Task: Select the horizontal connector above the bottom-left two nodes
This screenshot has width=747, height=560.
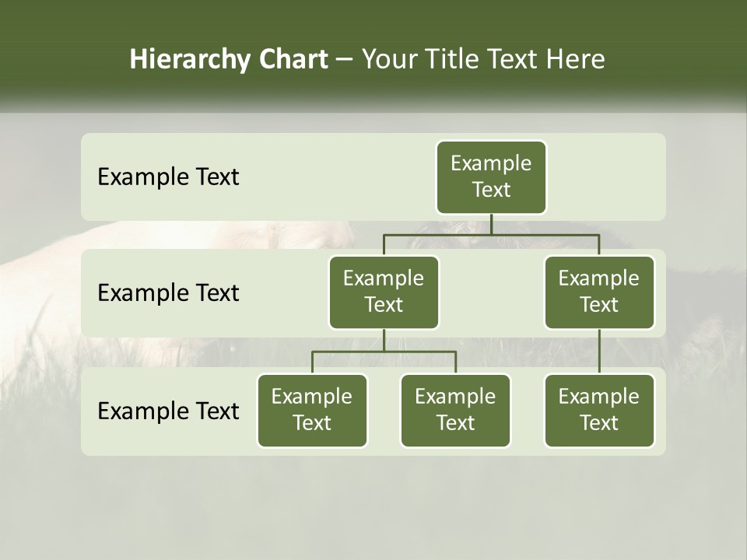Action: click(384, 352)
